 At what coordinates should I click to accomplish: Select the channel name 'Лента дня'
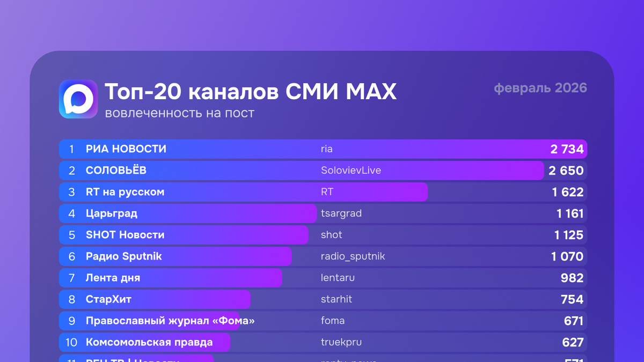click(113, 278)
